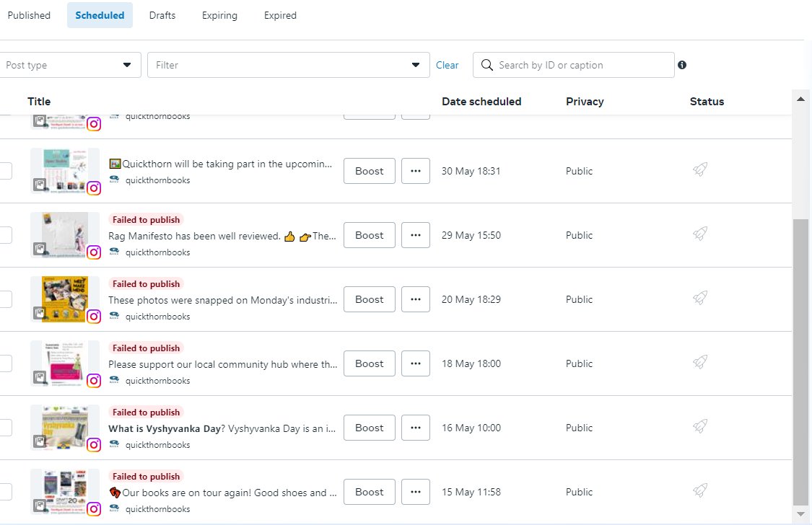Click 'Failed to publish' label on Rag Manifesto post
The image size is (812, 525).
click(x=146, y=220)
